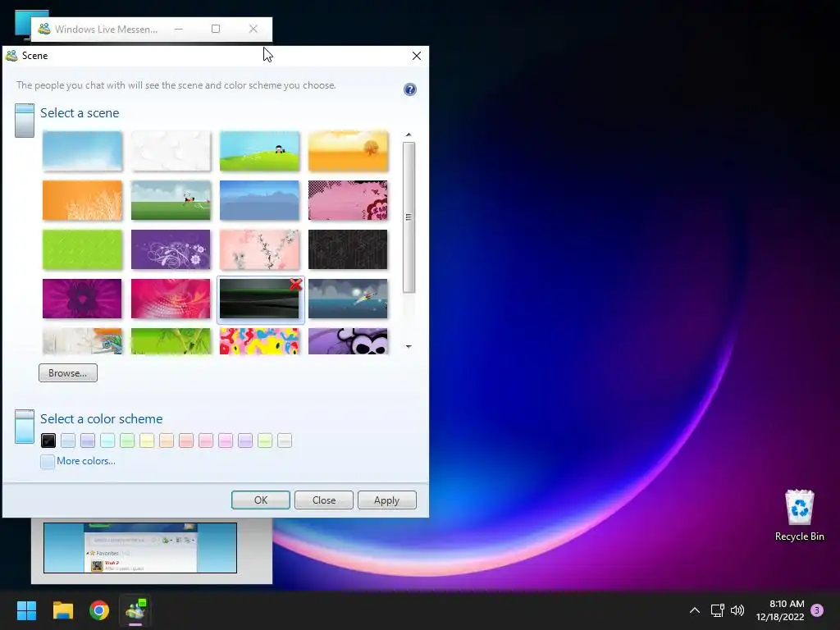Screen dimensions: 840x630
Task: Click the scene list vertical scrollbar thumb
Action: click(x=409, y=217)
